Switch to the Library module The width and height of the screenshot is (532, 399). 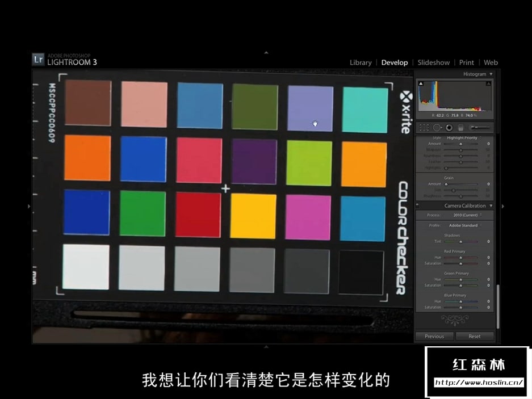[x=361, y=62]
